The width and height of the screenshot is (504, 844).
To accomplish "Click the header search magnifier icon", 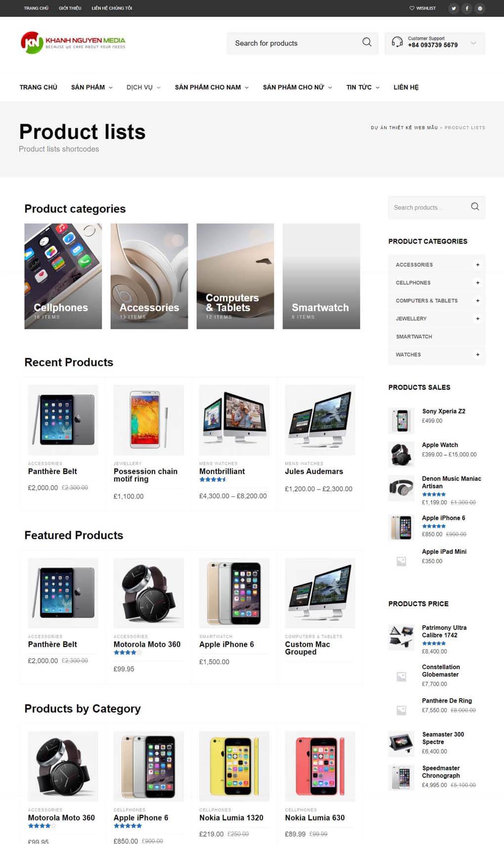I will tap(367, 43).
